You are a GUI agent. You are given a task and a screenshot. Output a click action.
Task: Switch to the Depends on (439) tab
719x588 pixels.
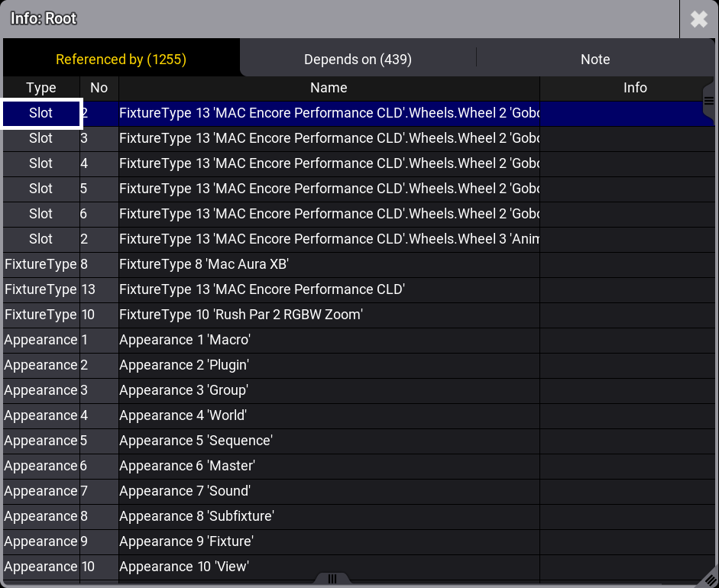click(x=358, y=60)
